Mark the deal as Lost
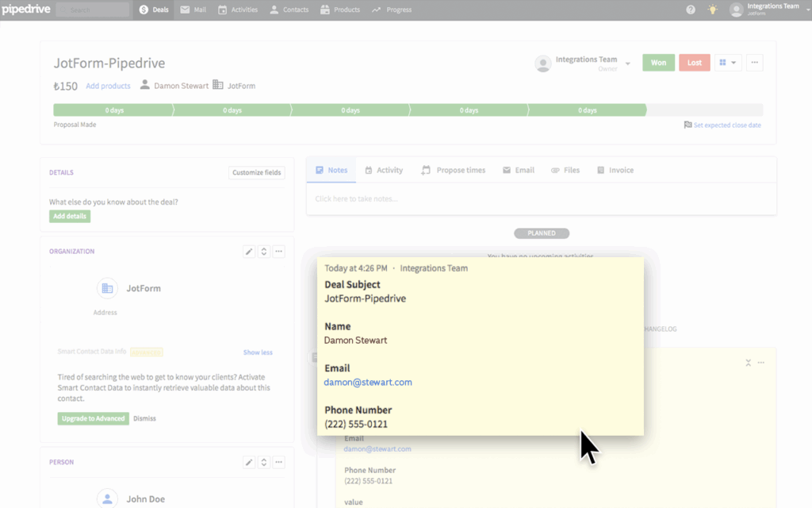The width and height of the screenshot is (812, 508). (x=695, y=63)
